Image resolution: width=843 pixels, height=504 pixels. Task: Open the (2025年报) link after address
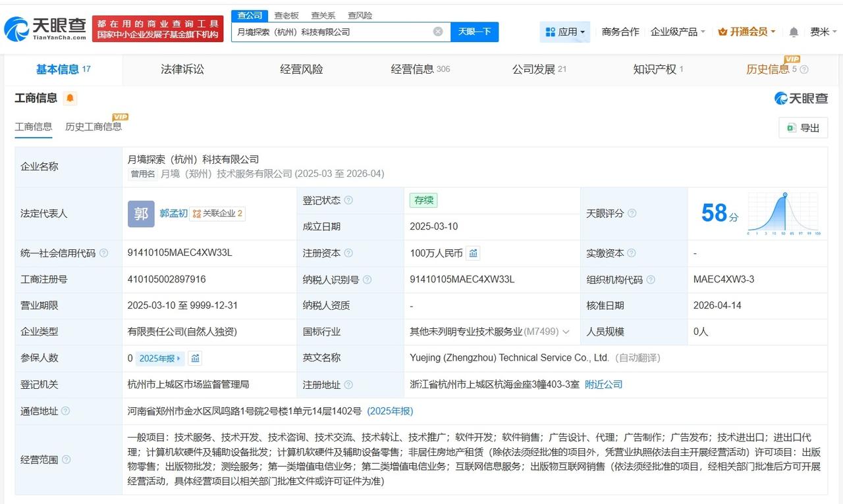tap(390, 411)
